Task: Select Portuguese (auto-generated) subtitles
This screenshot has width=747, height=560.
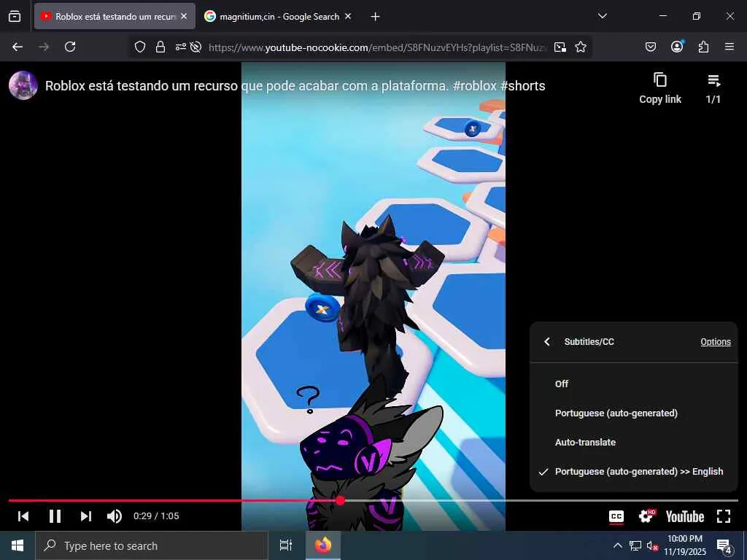Action: click(x=634, y=413)
